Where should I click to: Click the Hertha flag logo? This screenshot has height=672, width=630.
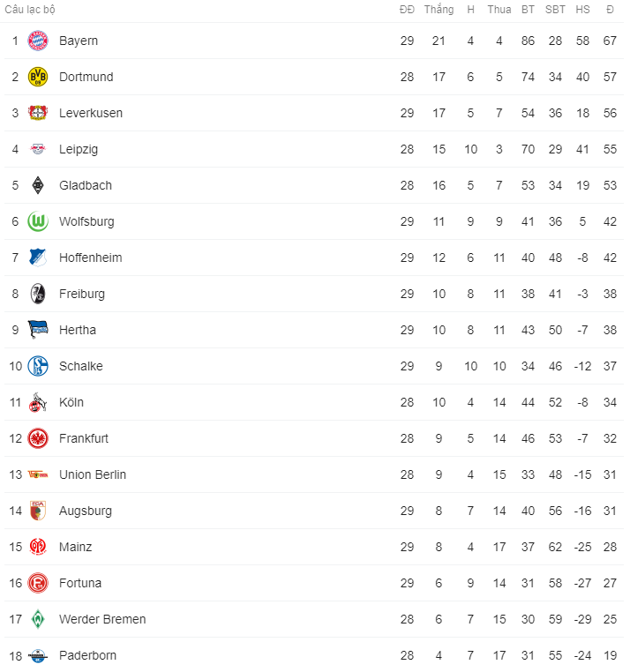tap(38, 330)
